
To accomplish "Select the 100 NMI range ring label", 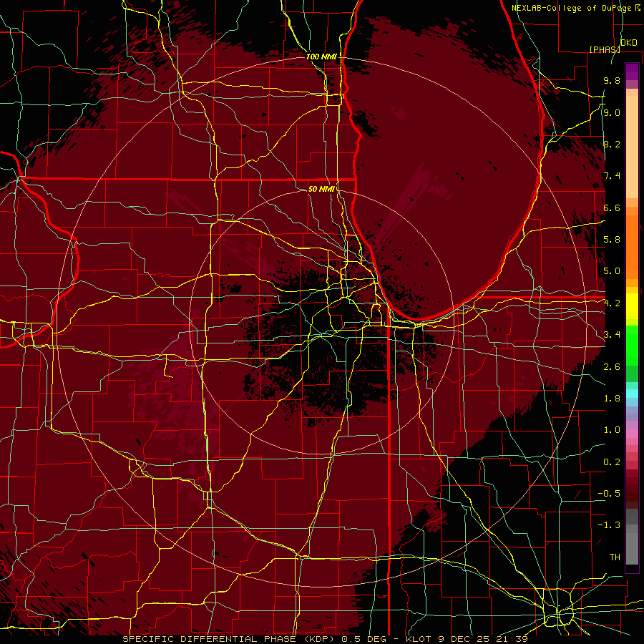I will [x=321, y=57].
